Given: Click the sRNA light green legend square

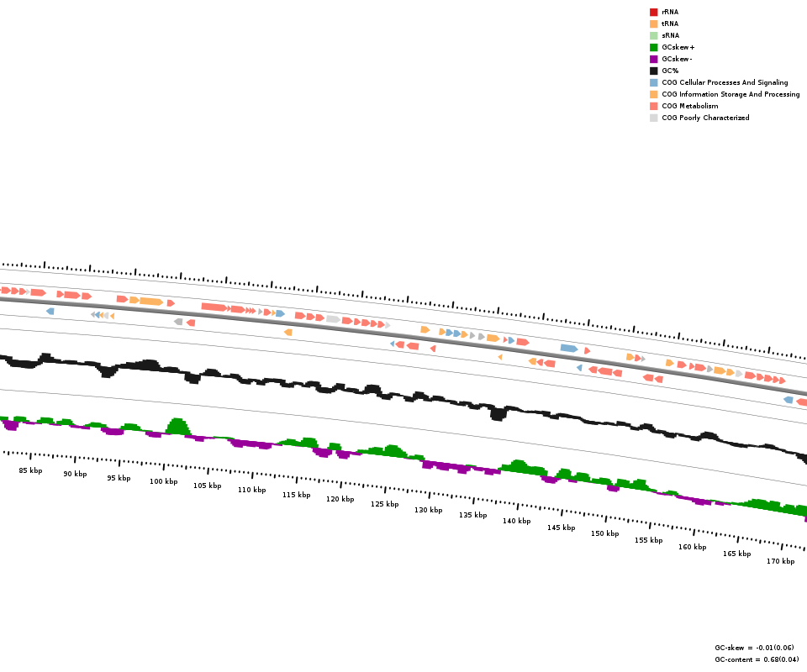Looking at the screenshot, I should (653, 35).
